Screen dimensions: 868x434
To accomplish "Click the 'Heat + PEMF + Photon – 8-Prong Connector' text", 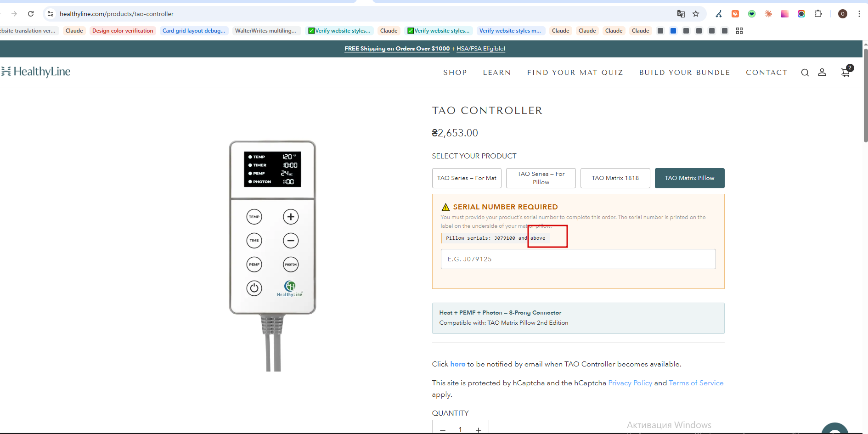I will click(x=501, y=313).
